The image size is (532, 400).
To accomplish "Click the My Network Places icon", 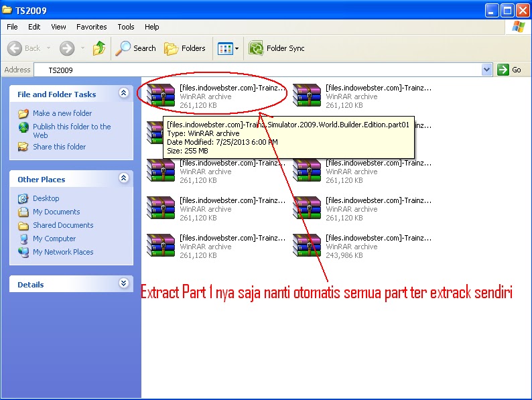I will pyautogui.click(x=23, y=252).
